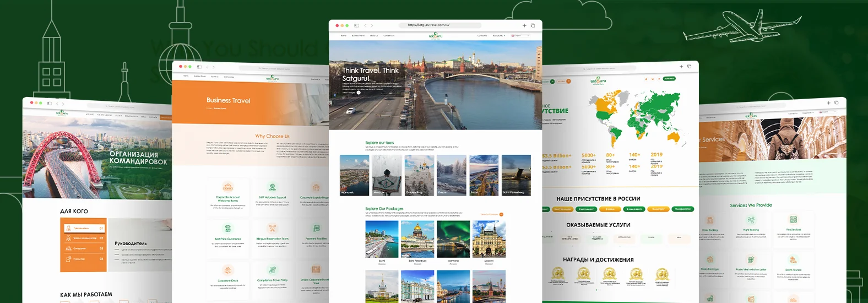Open the About Us menu on the center page
This screenshot has width=868, height=303.
(x=374, y=36)
